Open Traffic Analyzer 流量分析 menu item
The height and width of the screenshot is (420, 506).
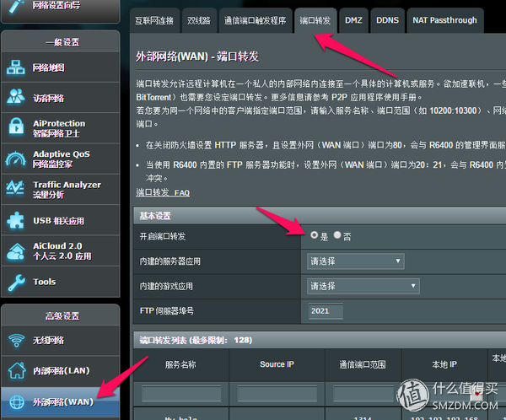click(61, 189)
